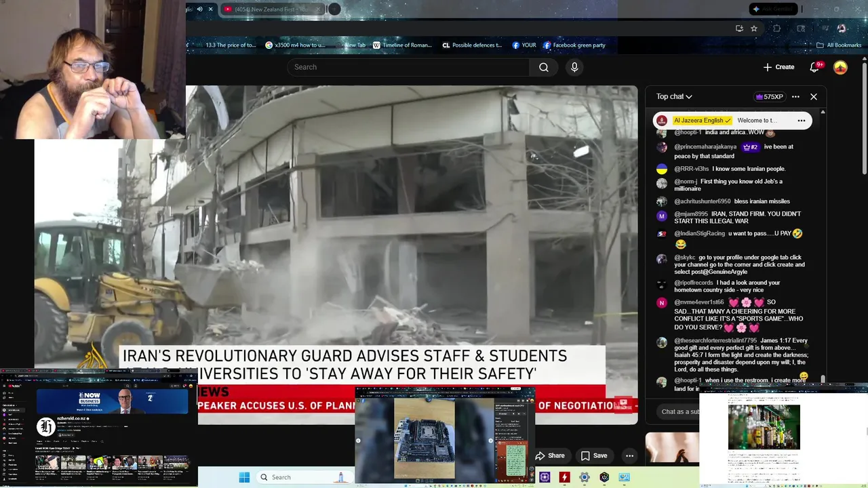Viewport: 868px width, 488px height.
Task: Open YouTube notifications bell
Action: (815, 67)
